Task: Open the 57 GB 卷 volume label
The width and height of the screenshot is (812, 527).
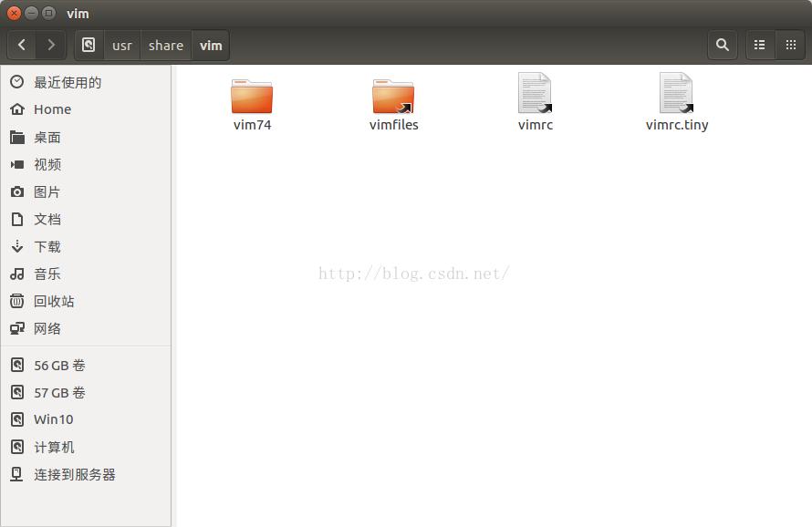Action: point(59,393)
